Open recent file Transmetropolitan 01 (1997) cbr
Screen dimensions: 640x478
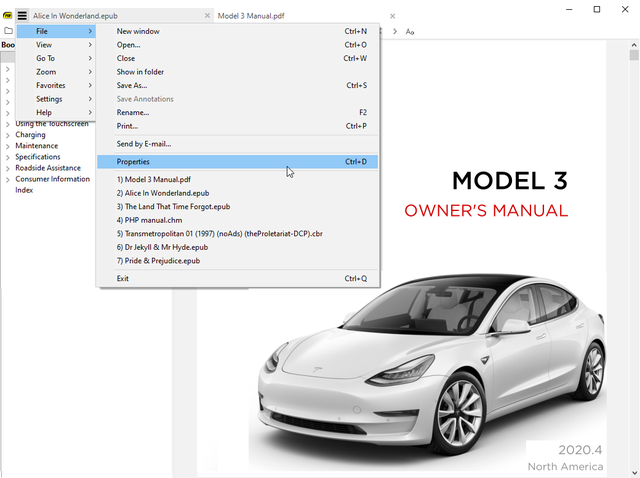click(x=238, y=233)
